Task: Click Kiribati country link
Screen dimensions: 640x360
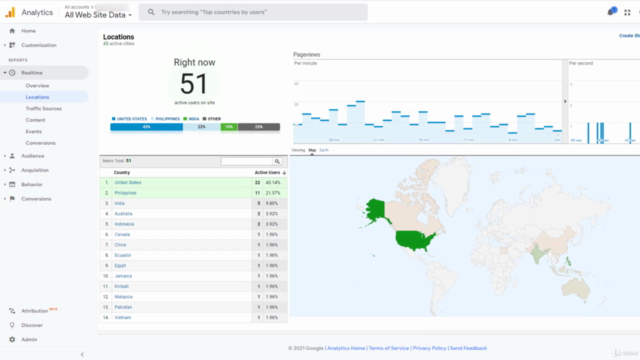Action: pos(122,287)
